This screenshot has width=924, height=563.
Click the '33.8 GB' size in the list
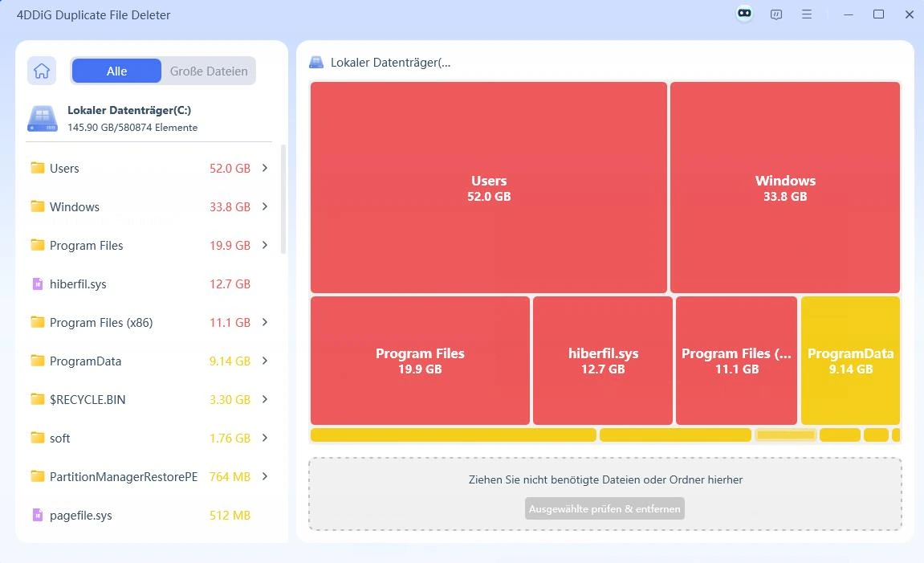[x=230, y=206]
